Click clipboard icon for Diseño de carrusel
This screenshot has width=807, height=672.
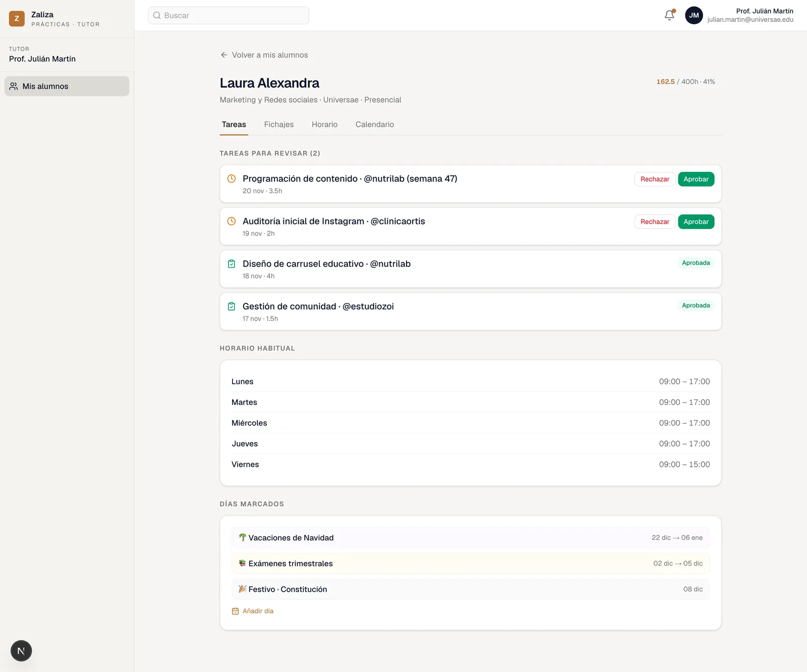[x=232, y=264]
